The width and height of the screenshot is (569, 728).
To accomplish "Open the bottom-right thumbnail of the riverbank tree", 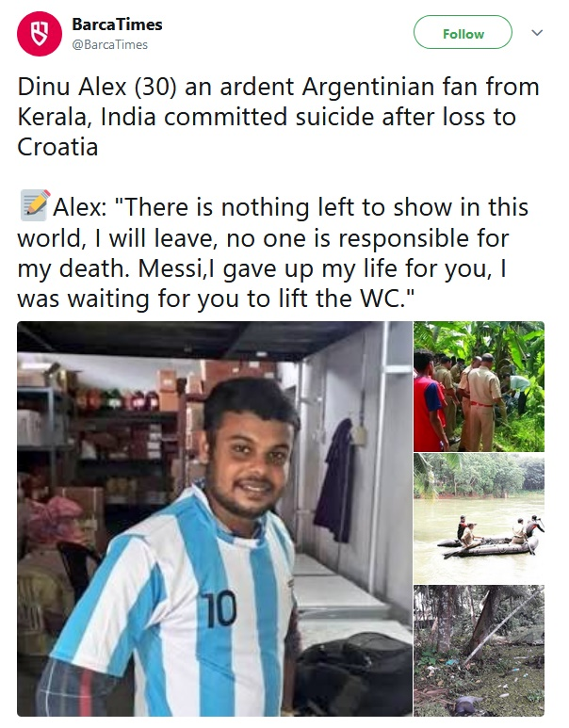I will coord(479,651).
